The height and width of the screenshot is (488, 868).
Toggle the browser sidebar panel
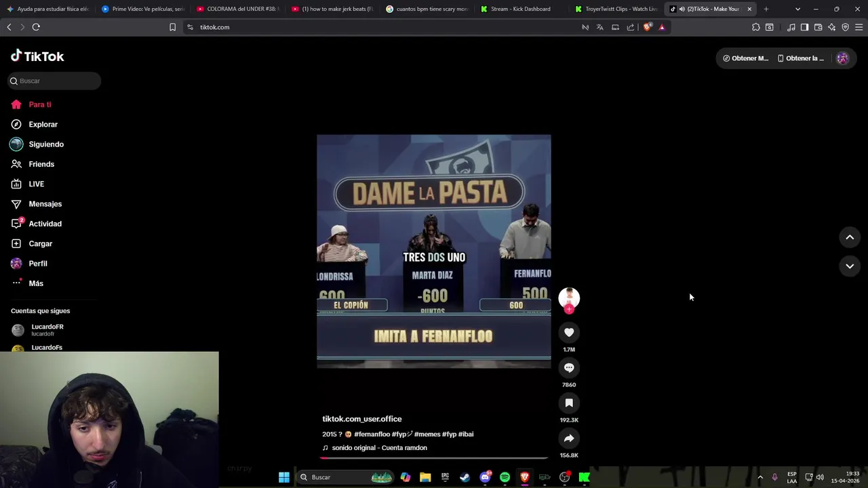pos(804,27)
